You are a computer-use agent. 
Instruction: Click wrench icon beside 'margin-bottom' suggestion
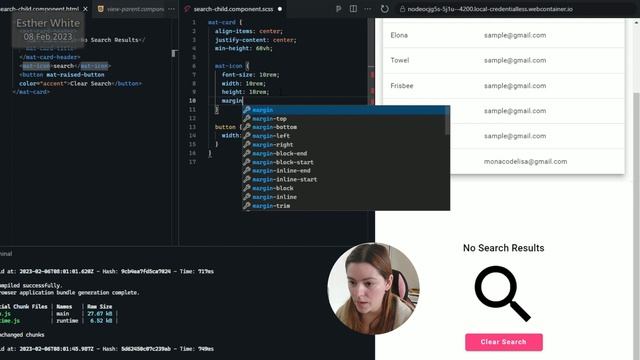click(x=247, y=127)
